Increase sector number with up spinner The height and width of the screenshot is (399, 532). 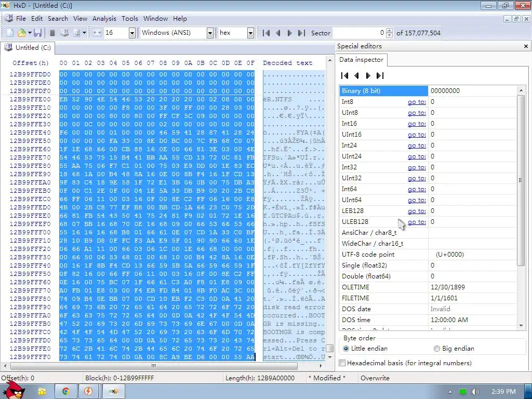click(x=390, y=31)
